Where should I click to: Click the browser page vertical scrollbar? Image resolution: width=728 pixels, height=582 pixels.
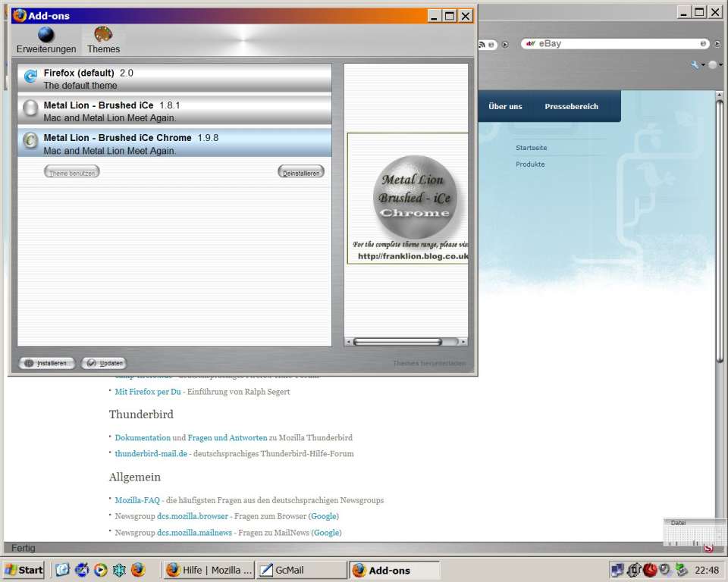click(720, 232)
